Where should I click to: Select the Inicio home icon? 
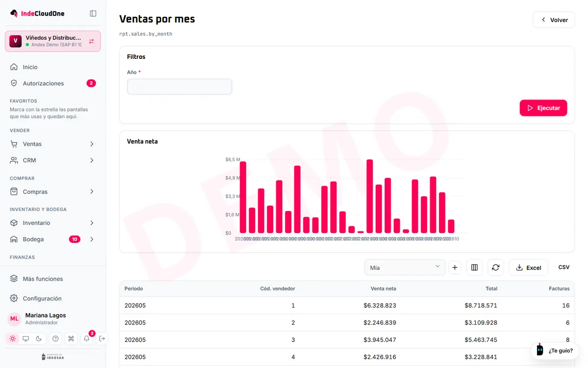(x=14, y=67)
